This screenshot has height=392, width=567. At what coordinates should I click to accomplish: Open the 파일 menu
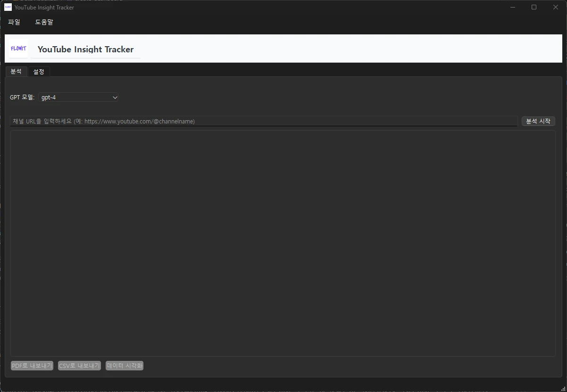(x=14, y=22)
